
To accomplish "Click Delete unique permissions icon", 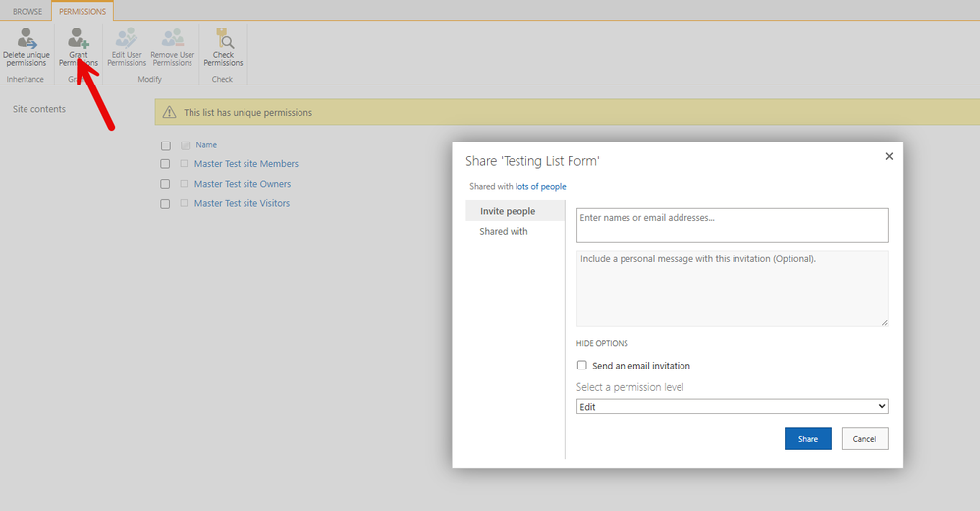I will pos(27,38).
